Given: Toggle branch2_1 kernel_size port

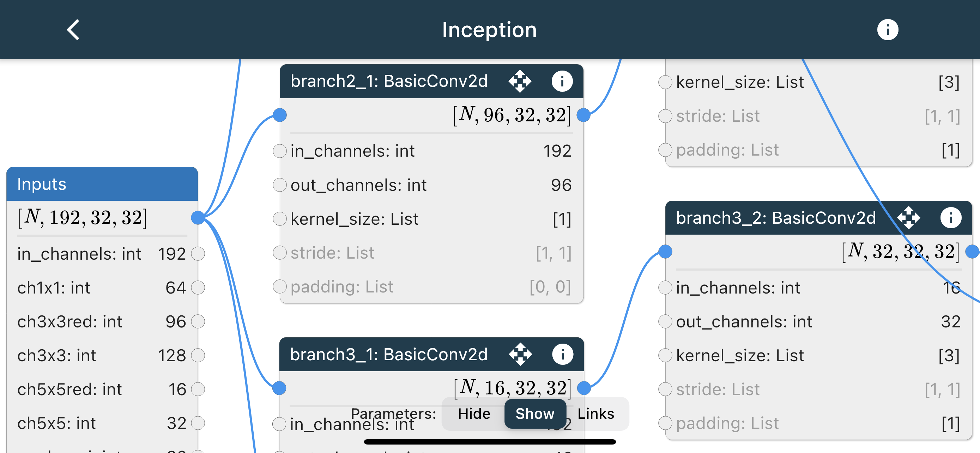Looking at the screenshot, I should click(x=280, y=219).
